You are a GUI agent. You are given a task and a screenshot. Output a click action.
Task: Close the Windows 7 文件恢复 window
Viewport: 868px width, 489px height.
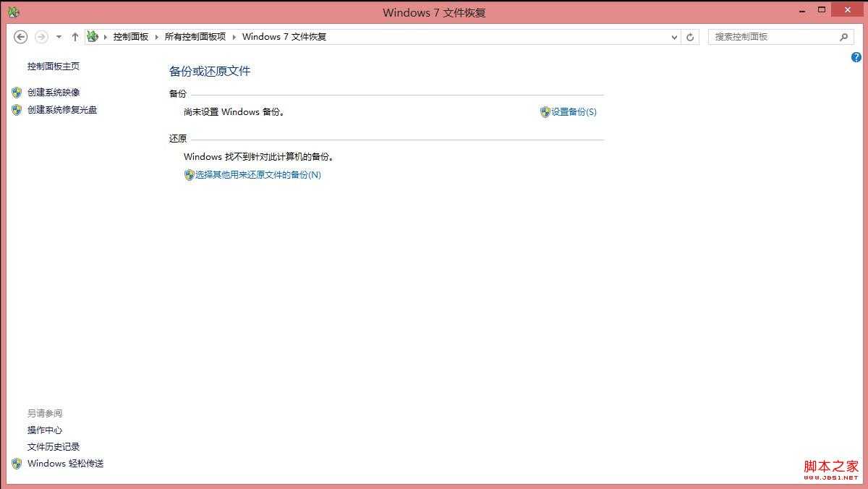pos(847,10)
